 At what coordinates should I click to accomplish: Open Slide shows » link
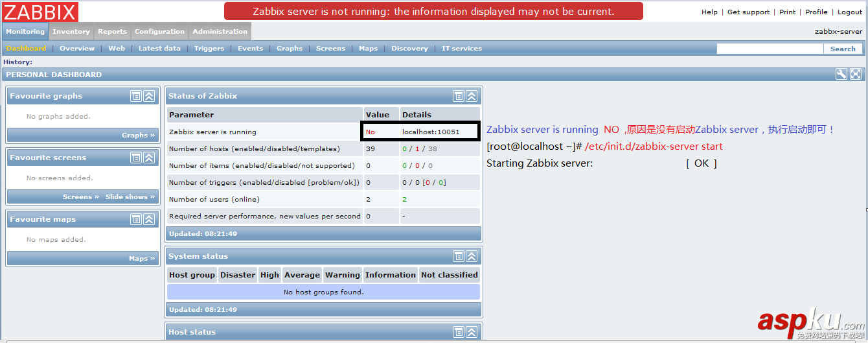(130, 196)
